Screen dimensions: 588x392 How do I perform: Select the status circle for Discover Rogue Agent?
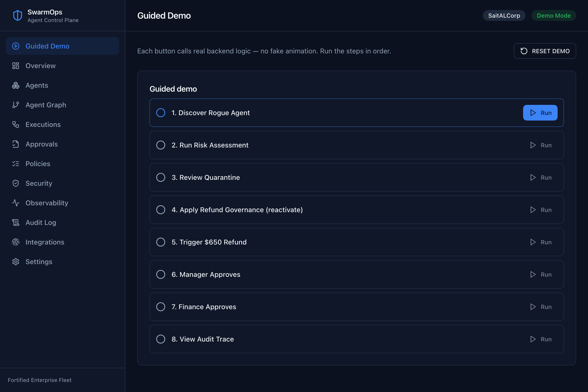pos(161,113)
